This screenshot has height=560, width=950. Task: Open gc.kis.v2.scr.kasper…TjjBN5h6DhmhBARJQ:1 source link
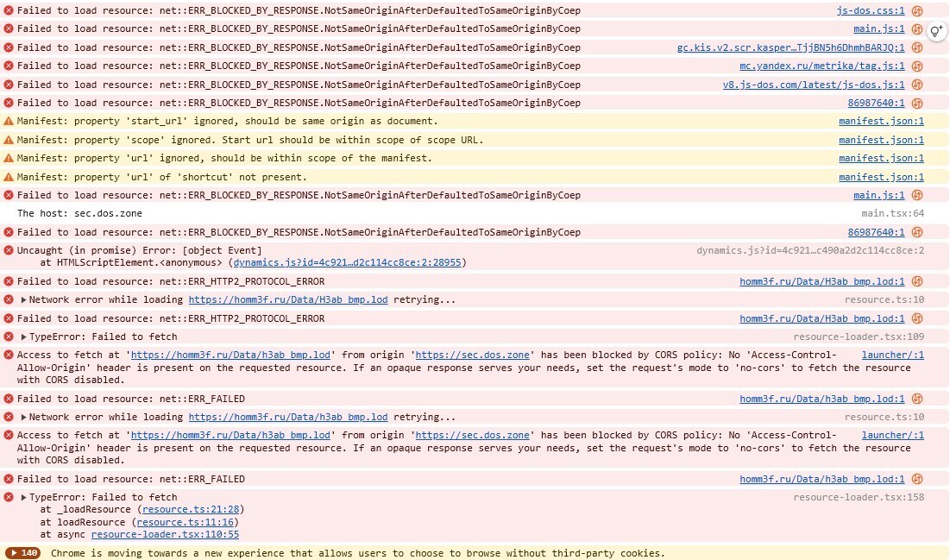tap(790, 47)
